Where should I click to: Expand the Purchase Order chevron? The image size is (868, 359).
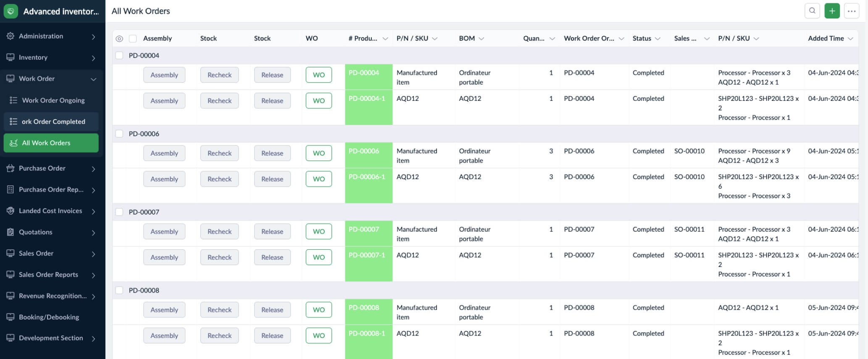click(x=93, y=169)
